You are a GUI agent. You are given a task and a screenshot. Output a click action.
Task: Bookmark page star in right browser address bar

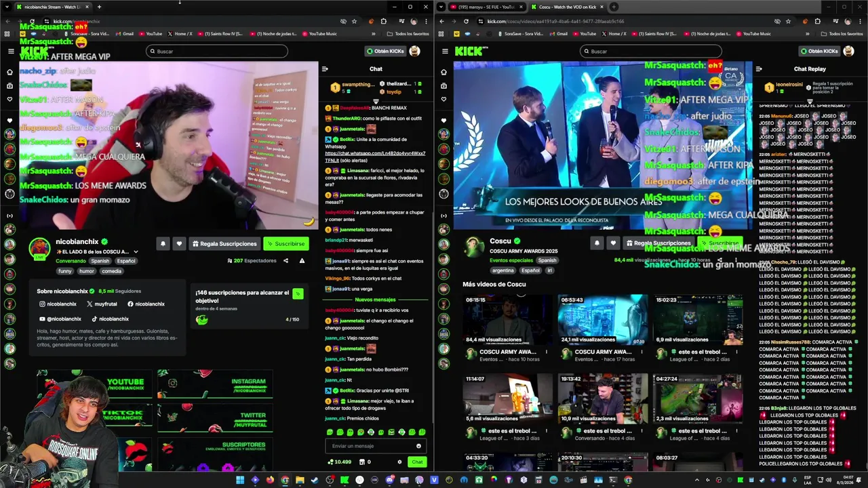click(x=788, y=21)
